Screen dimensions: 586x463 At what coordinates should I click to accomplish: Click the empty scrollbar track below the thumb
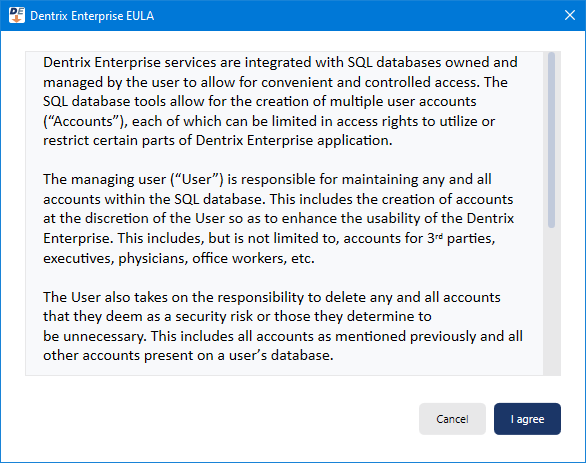551,301
